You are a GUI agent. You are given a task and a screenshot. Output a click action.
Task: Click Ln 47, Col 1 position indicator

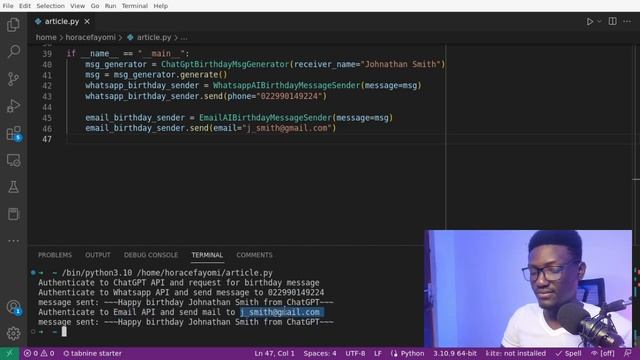pyautogui.click(x=274, y=353)
